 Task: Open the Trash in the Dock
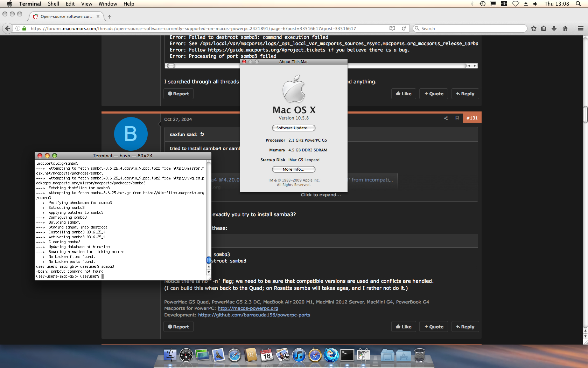point(420,355)
